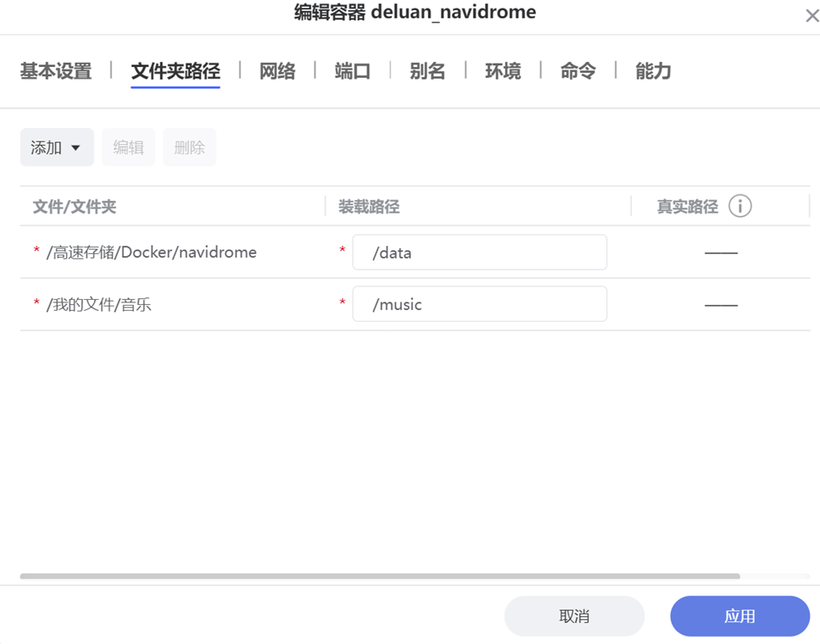Switch to the 别名 tab
This screenshot has width=820, height=644.
(x=427, y=71)
